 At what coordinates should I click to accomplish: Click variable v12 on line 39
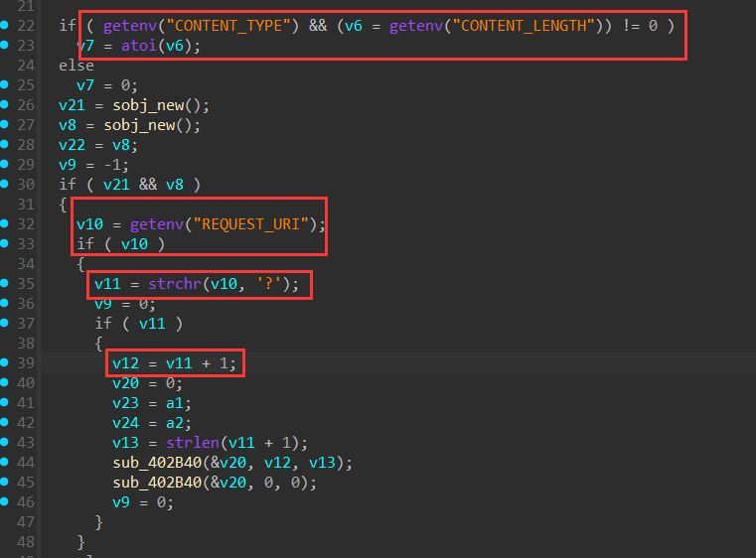click(x=125, y=363)
